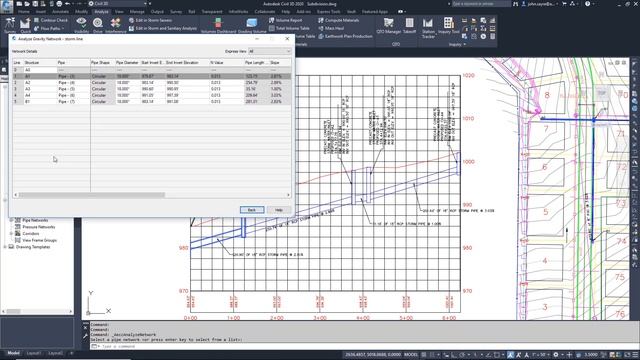Screen dimensions: 640x360
Task: Select View Frame Groups in the Toolspace tree
Action: (x=40, y=240)
